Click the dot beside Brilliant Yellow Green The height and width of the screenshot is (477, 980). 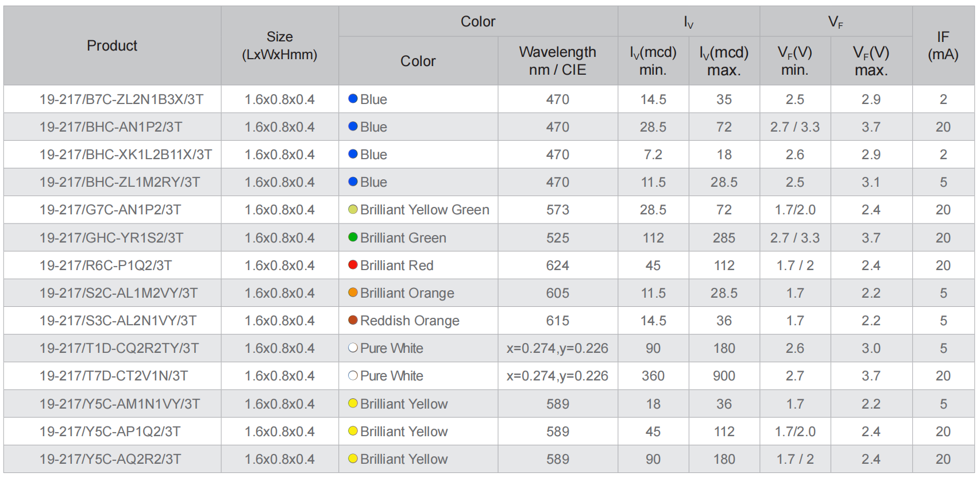tap(353, 210)
